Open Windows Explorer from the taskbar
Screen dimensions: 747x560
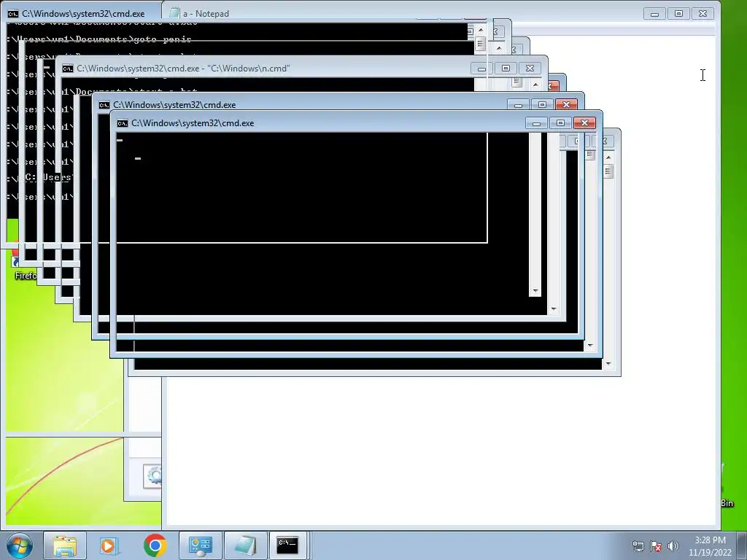[x=65, y=545]
